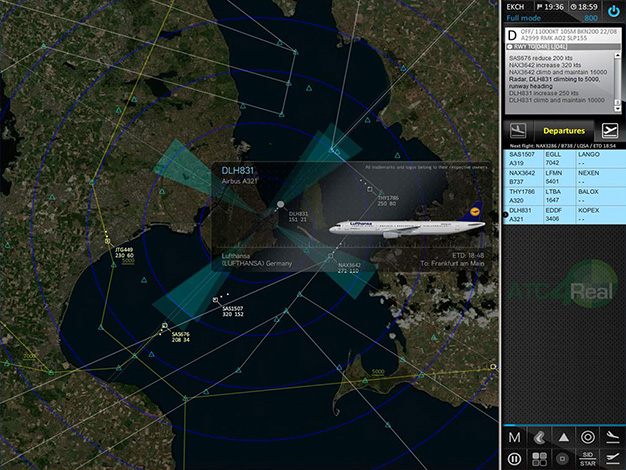Image resolution: width=626 pixels, height=470 pixels.
Task: Toggle SID/STAR route display
Action: pyautogui.click(x=586, y=459)
